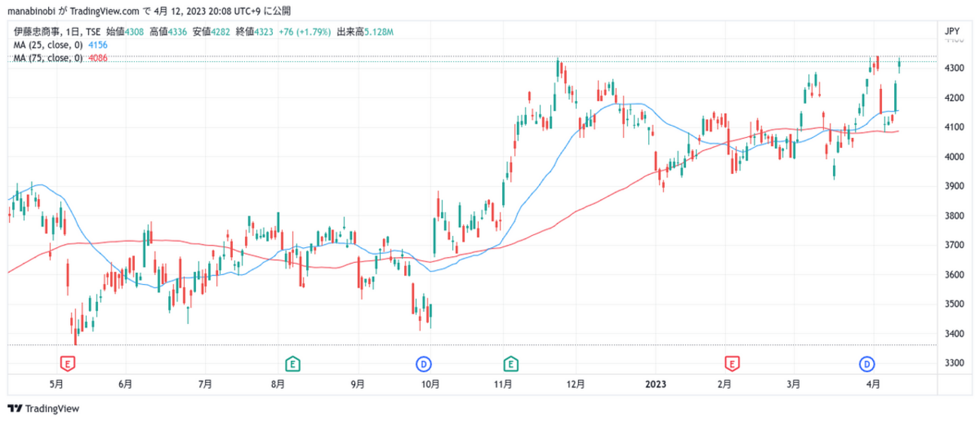Click the 4300 price axis label

(x=954, y=69)
